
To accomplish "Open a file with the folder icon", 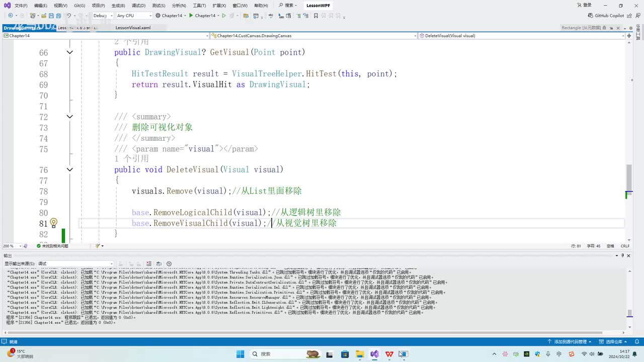I will [x=43, y=16].
